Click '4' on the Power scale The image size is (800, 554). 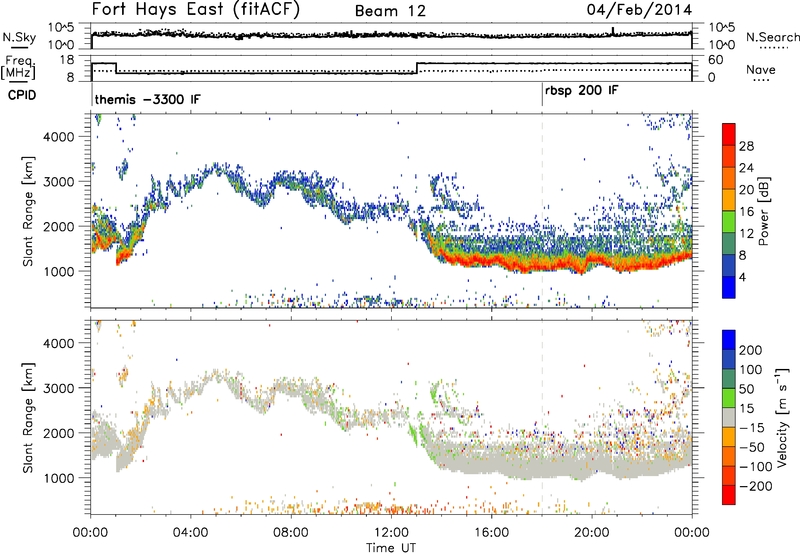point(742,277)
